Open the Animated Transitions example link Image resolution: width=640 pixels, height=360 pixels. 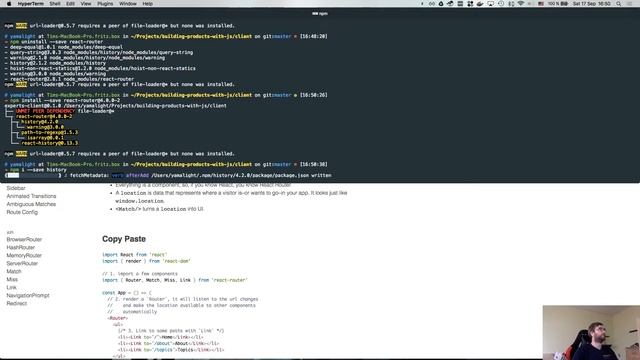coord(31,196)
